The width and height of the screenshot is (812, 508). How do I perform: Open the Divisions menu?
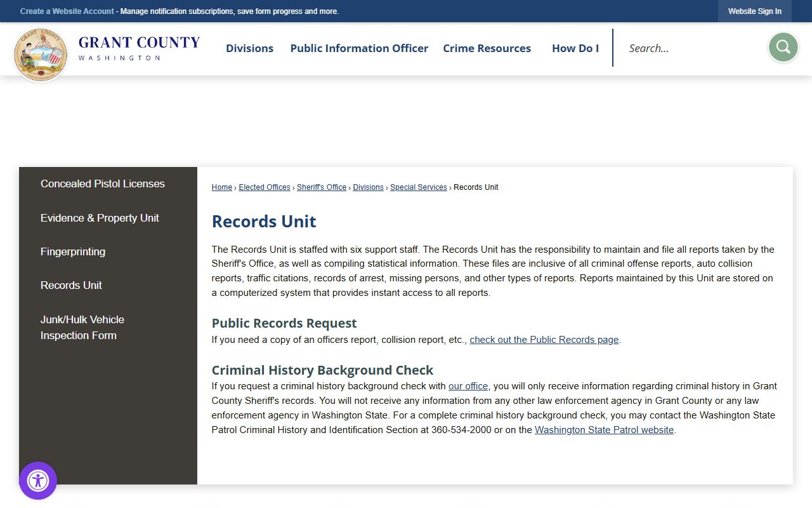pos(249,48)
